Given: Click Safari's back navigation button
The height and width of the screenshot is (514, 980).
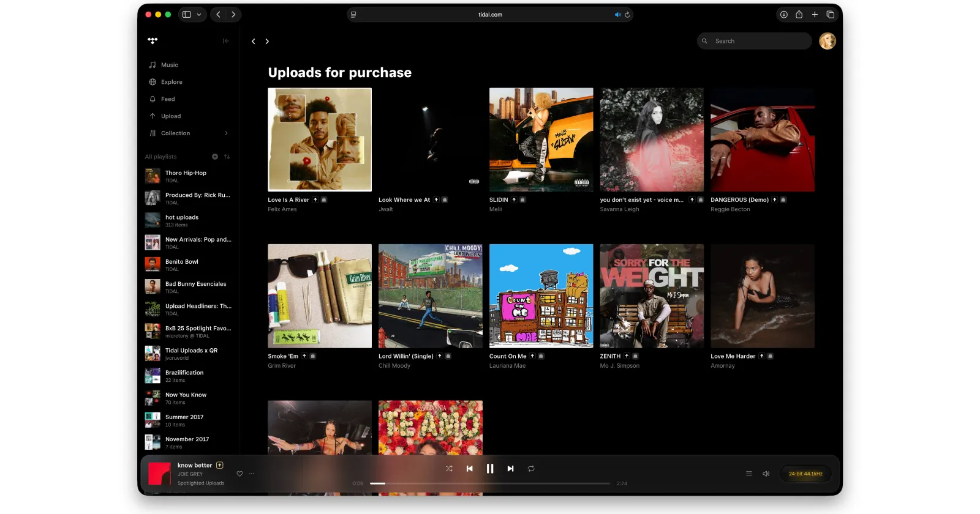Looking at the screenshot, I should 218,15.
